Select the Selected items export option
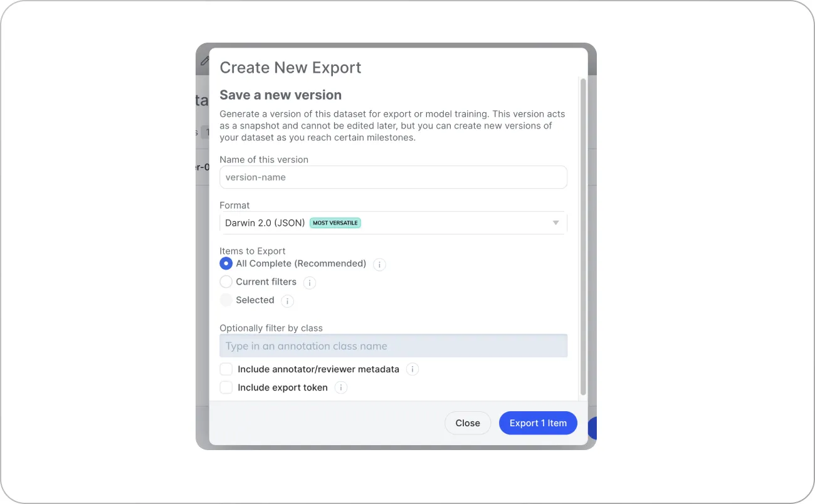 click(x=226, y=300)
